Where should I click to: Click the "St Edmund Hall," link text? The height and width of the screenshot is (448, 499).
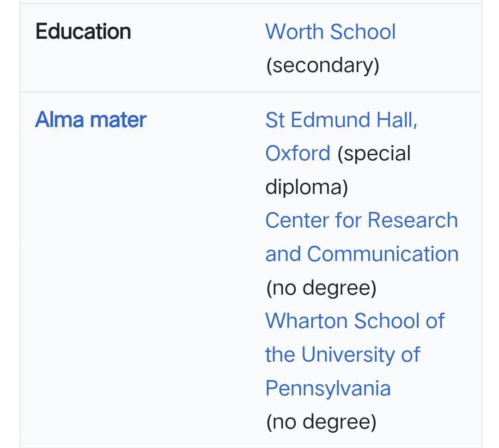tap(341, 120)
